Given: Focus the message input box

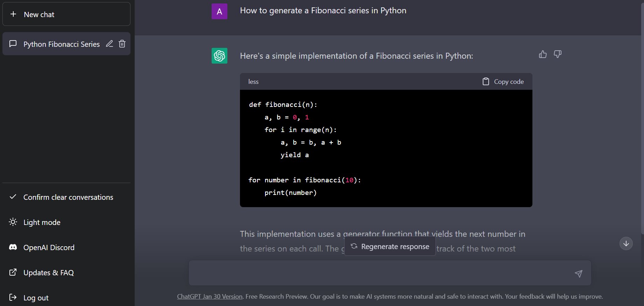Looking at the screenshot, I should (x=380, y=273).
